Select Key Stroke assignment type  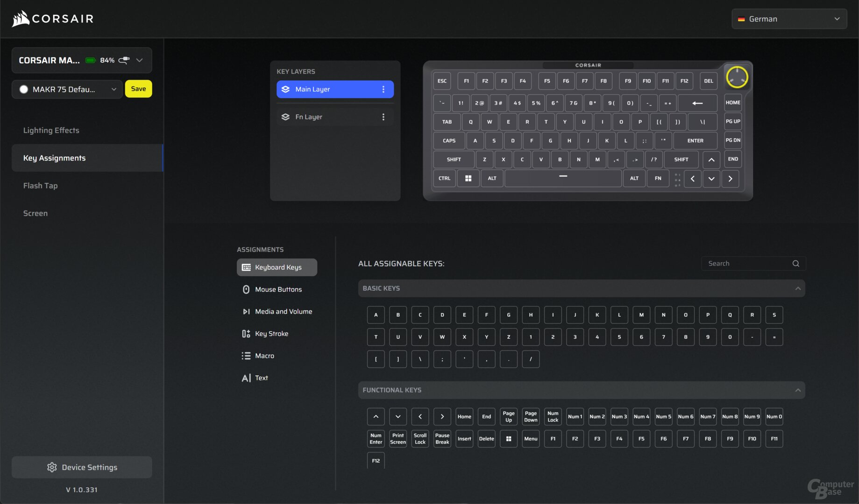pos(277,334)
